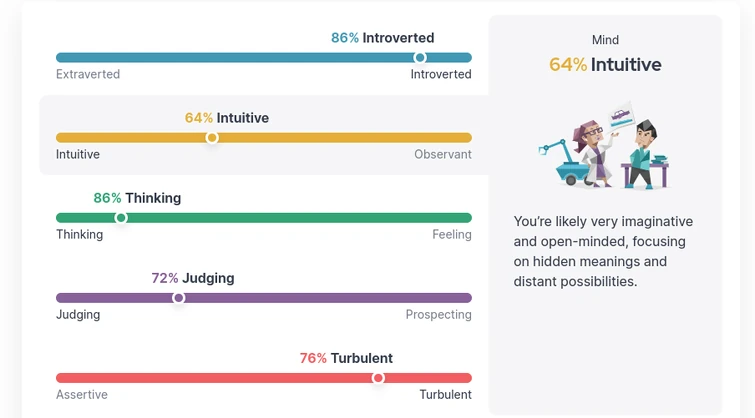Click the Turbulent end label under the red bar
This screenshot has width=755, height=418.
445,394
